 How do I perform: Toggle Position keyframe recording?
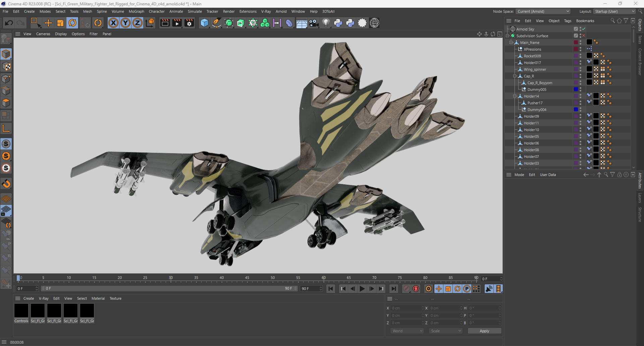(439, 289)
